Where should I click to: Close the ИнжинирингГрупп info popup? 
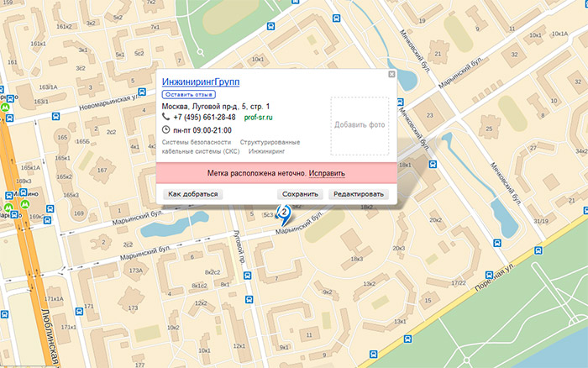[391, 75]
